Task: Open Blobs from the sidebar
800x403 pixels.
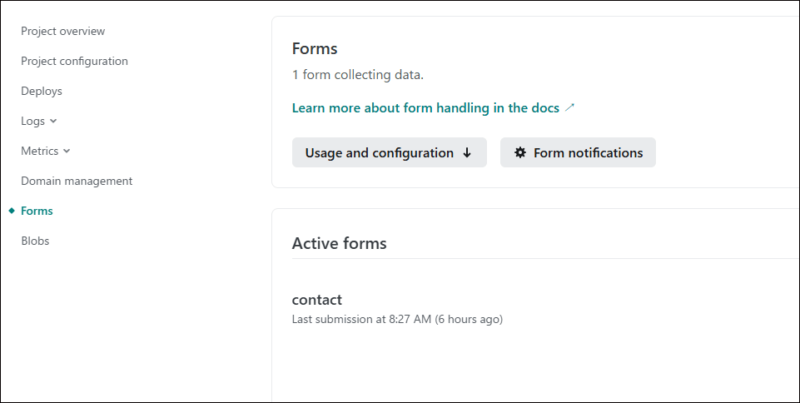Action: click(35, 241)
